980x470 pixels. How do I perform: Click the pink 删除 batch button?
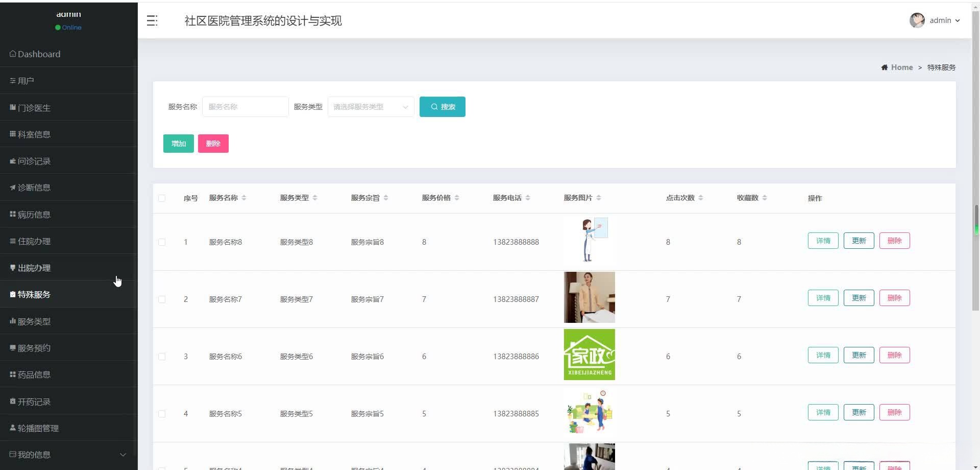(x=213, y=144)
